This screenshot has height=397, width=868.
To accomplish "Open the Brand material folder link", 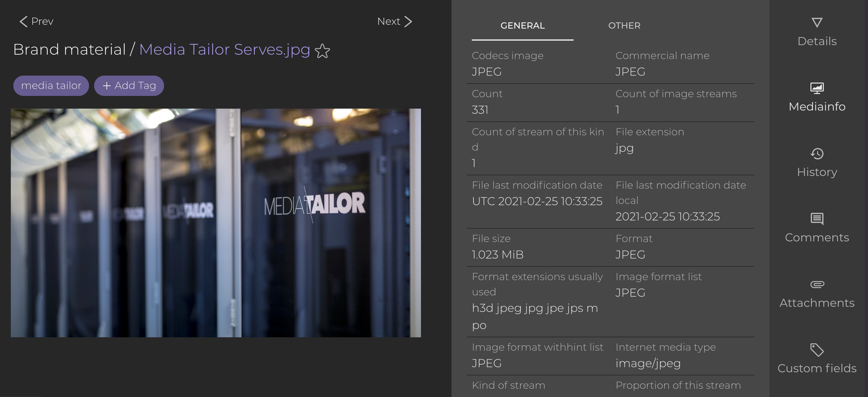I will [x=69, y=50].
